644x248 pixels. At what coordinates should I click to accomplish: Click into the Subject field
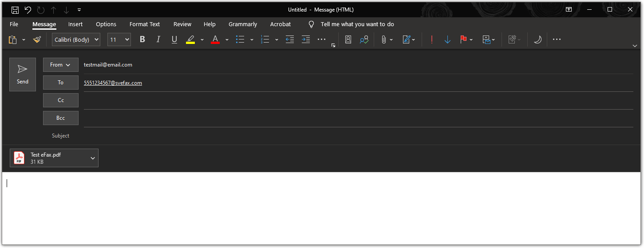click(x=358, y=136)
